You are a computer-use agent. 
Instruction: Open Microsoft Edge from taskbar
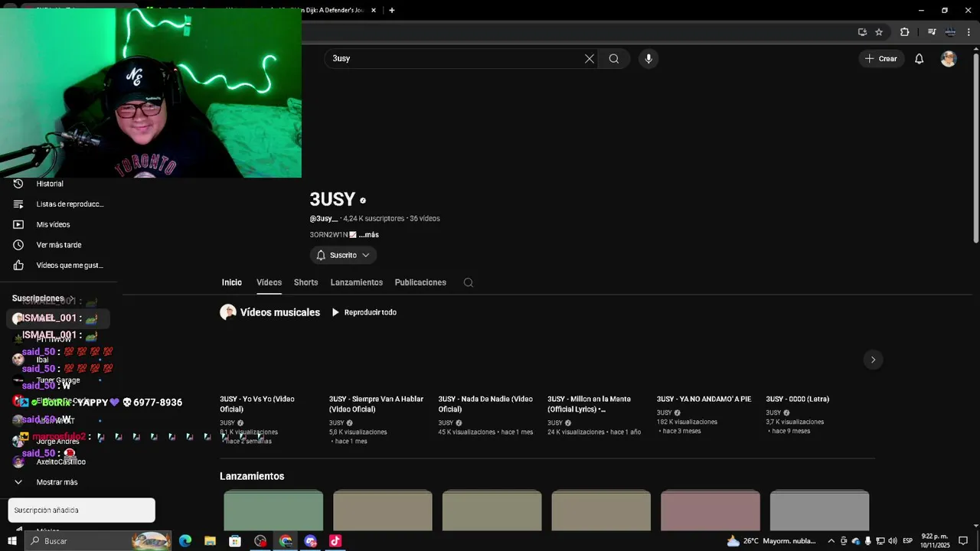point(185,541)
